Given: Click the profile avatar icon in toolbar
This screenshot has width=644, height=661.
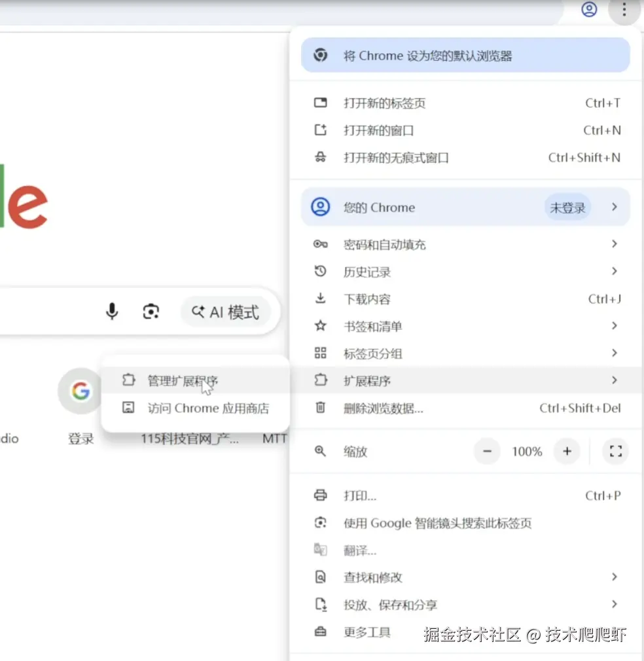Looking at the screenshot, I should pos(589,9).
